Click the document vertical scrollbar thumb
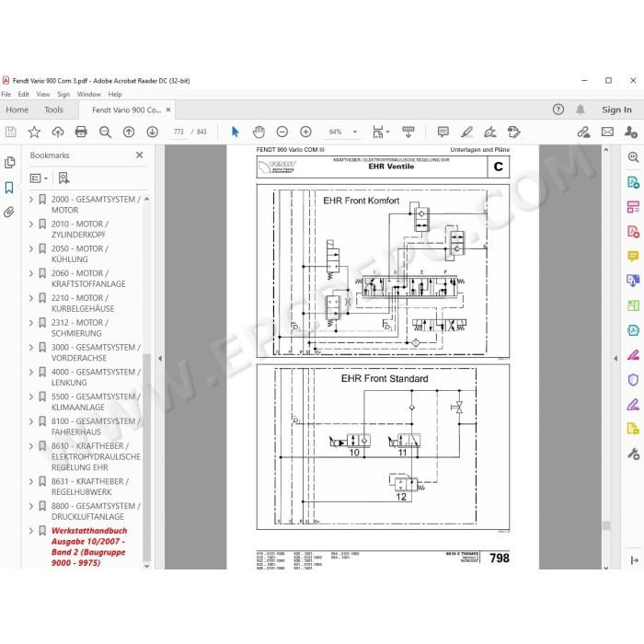The height and width of the screenshot is (644, 644). [605, 525]
